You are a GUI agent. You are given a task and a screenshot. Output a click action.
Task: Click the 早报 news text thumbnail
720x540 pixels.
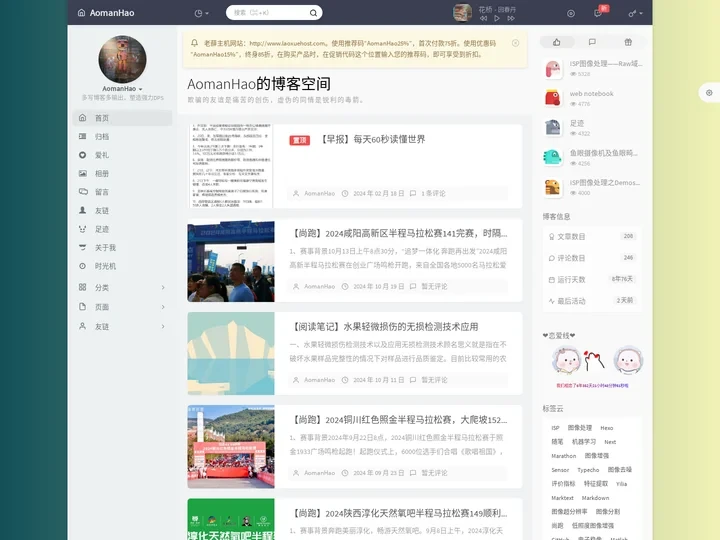pos(231,166)
